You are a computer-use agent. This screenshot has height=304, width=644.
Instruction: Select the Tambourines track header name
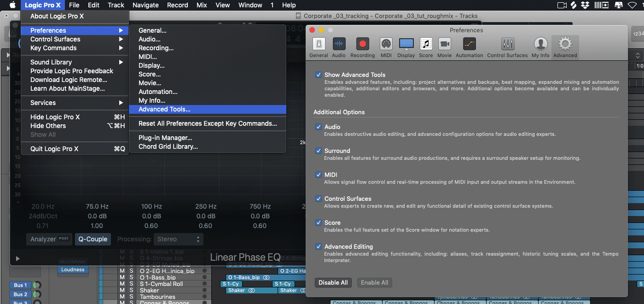pyautogui.click(x=157, y=298)
